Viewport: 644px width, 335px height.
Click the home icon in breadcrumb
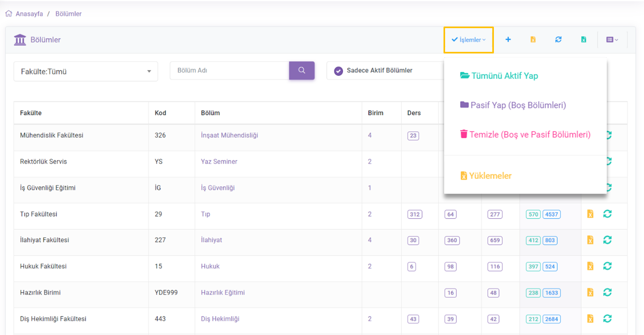[9, 14]
